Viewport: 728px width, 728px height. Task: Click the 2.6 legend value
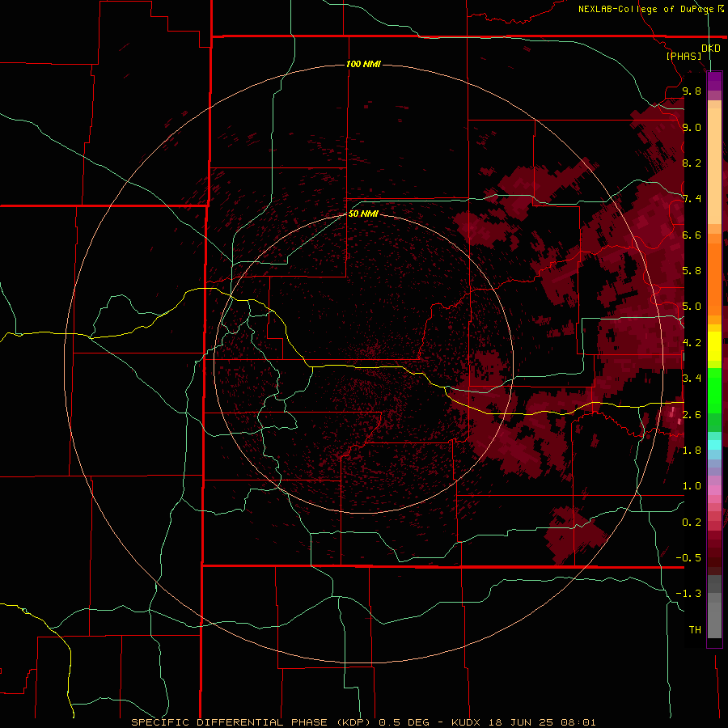coord(692,414)
